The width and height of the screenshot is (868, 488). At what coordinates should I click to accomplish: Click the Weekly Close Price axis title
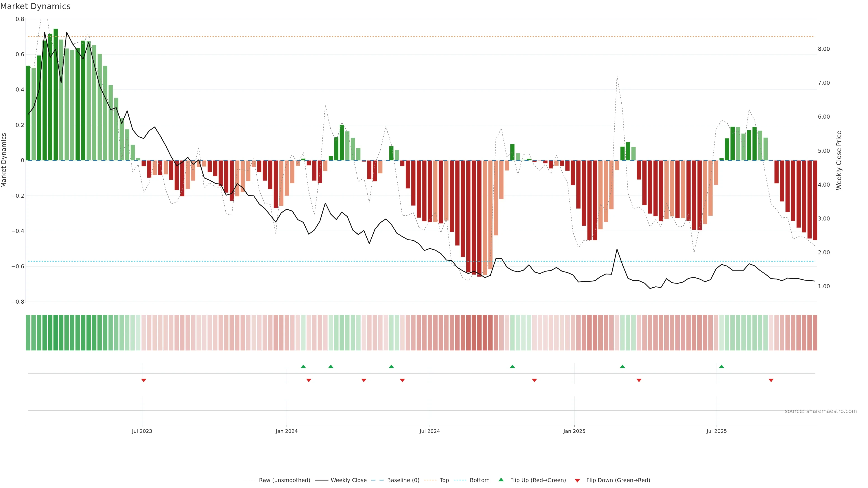pos(839,160)
